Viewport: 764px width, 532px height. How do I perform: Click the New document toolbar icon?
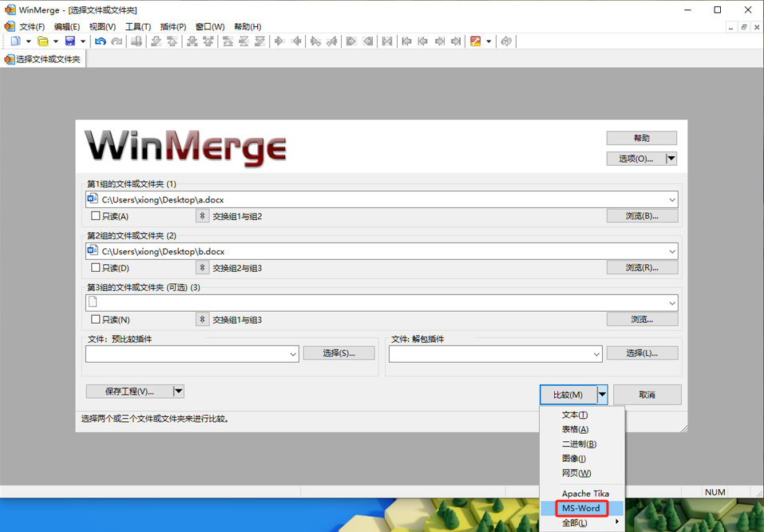pyautogui.click(x=16, y=41)
